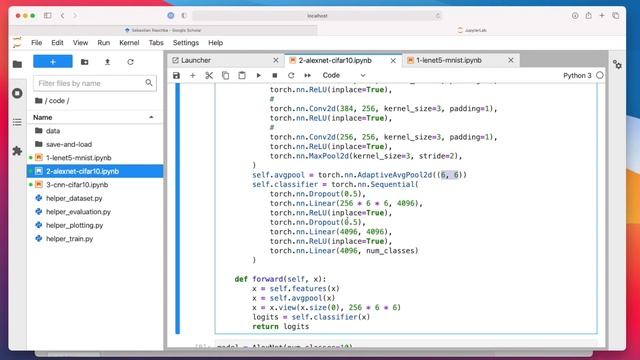Image resolution: width=640 pixels, height=360 pixels.
Task: Open the View menu
Action: tap(80, 43)
